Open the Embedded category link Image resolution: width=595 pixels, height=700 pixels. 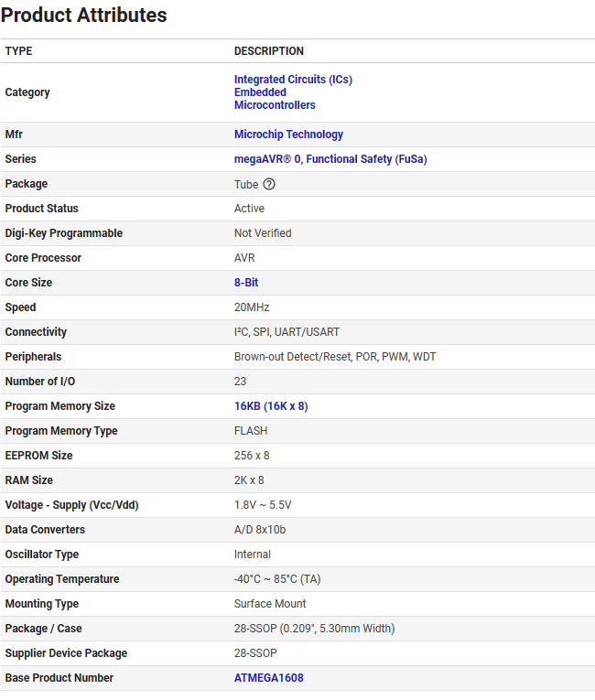(260, 92)
